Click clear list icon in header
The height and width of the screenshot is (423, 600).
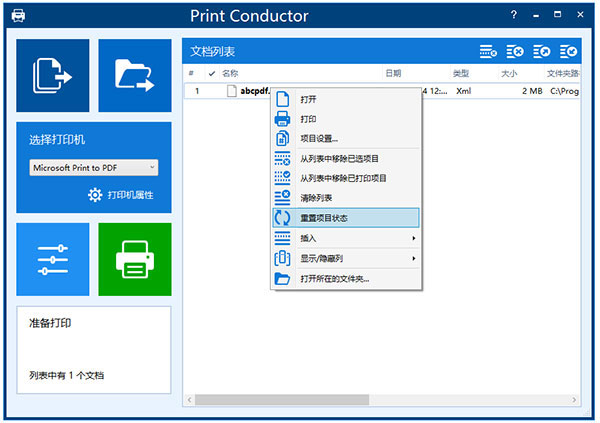coord(515,51)
